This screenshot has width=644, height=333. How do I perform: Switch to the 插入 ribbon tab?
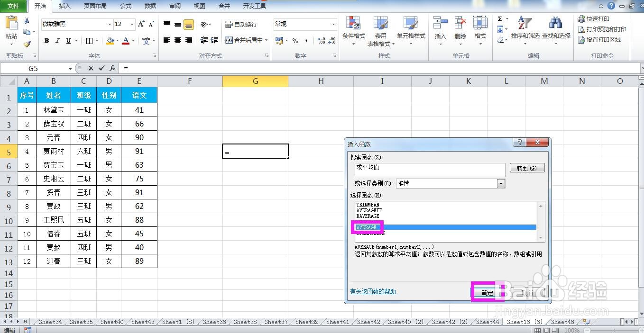click(x=64, y=6)
